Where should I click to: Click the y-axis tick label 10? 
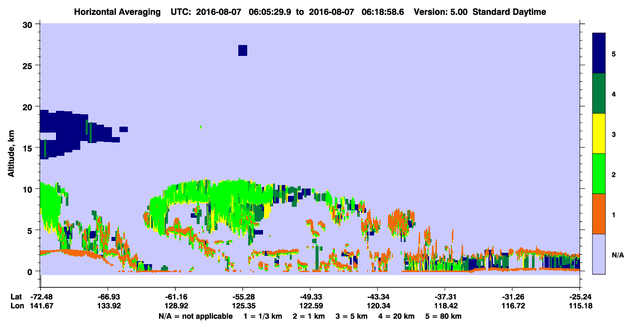click(29, 189)
